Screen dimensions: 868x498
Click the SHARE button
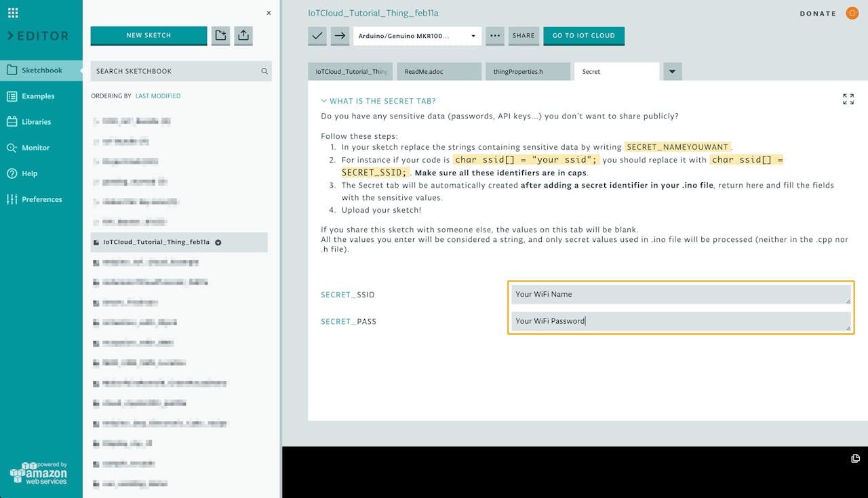(x=524, y=36)
